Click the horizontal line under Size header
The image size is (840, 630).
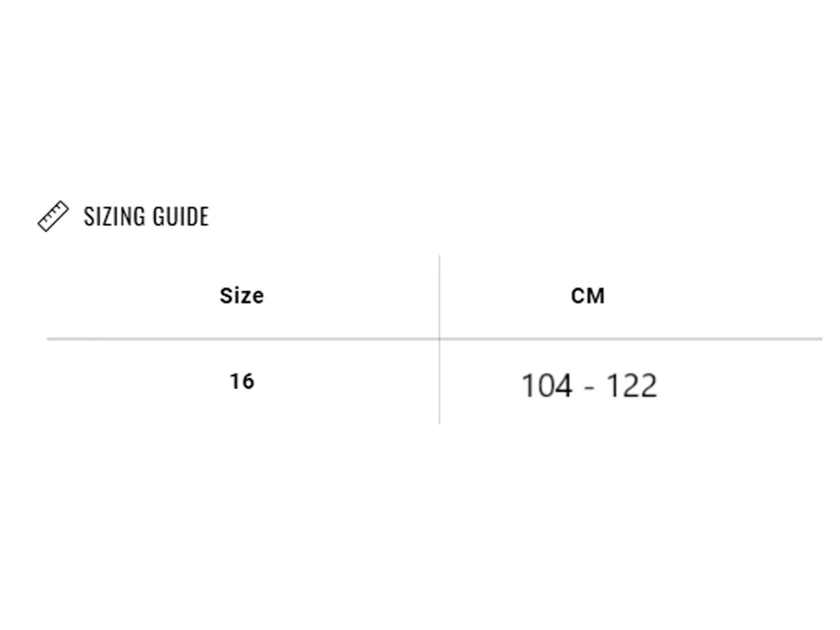point(243,339)
